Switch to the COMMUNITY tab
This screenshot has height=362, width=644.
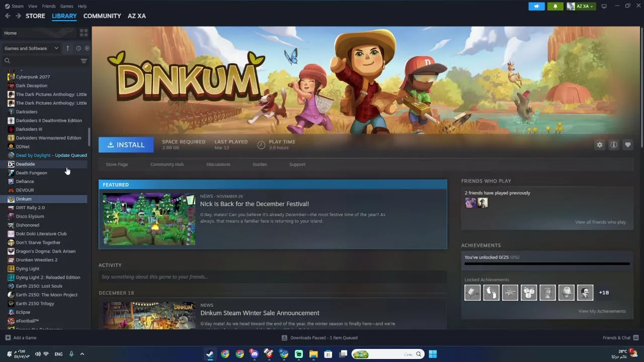(x=102, y=16)
